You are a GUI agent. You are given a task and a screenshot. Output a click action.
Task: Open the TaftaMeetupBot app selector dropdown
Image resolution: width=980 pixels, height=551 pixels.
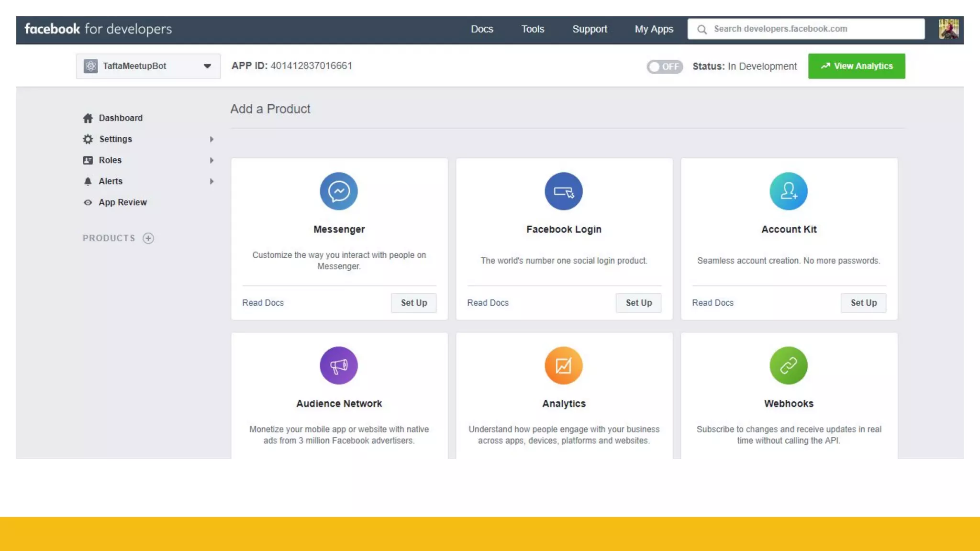pos(148,66)
